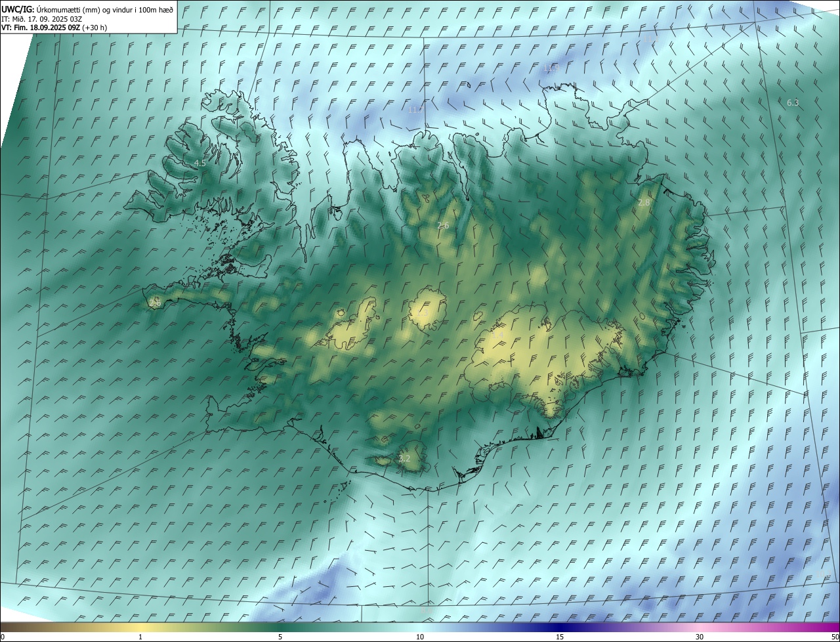Select the 11.7 value north of the mainland
Image resolution: width=840 pixels, height=642 pixels.
tap(416, 110)
